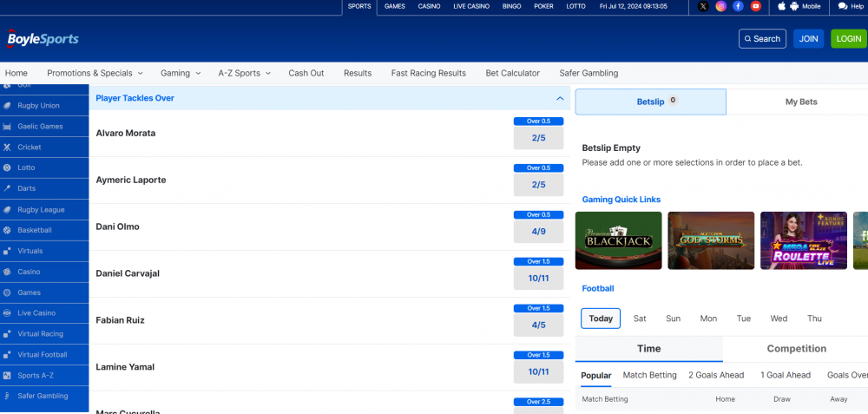
Task: Click the Casino chip icon in sidebar
Action: click(x=7, y=273)
